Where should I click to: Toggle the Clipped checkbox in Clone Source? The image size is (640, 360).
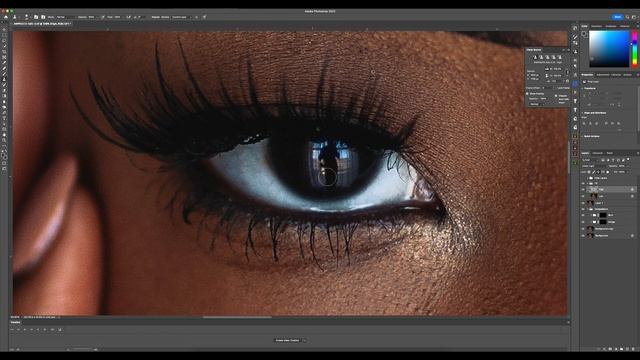click(556, 96)
